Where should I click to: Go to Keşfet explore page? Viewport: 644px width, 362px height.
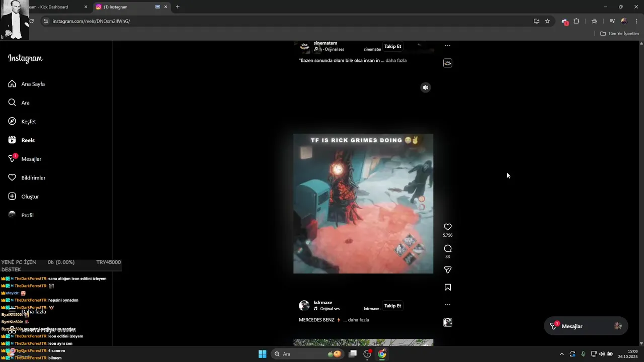(x=22, y=121)
